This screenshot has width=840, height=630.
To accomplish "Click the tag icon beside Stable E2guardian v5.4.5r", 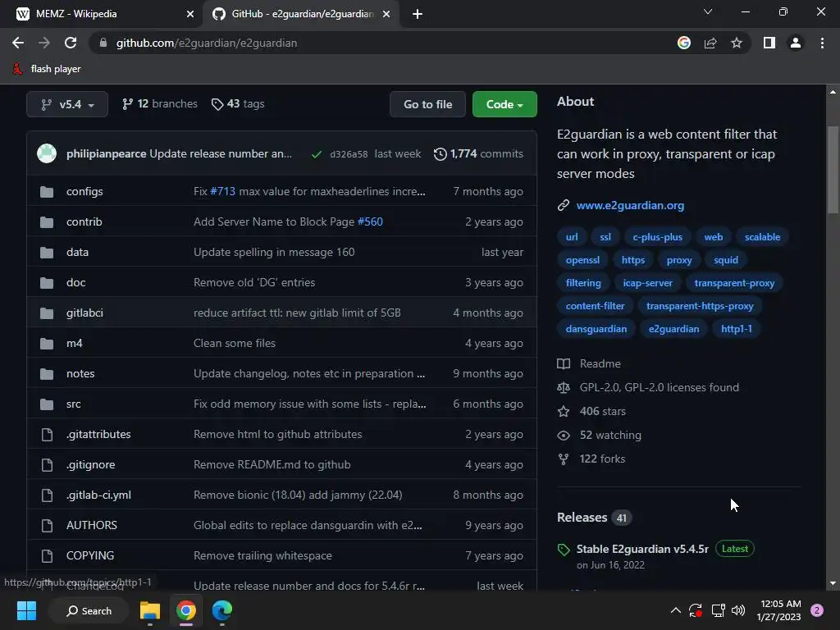I will (x=564, y=550).
